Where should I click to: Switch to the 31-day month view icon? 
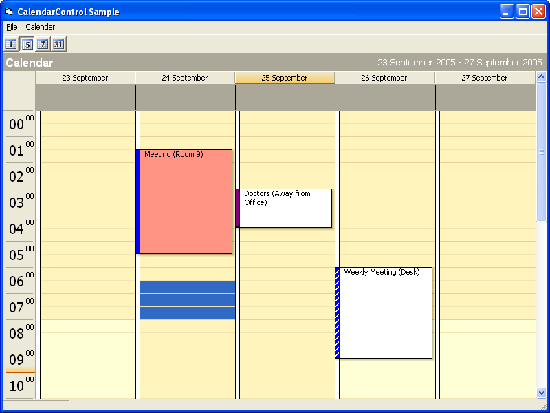59,44
